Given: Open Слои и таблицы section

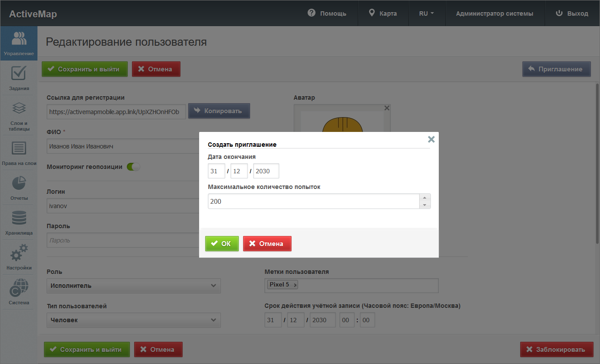Looking at the screenshot, I should (x=19, y=117).
